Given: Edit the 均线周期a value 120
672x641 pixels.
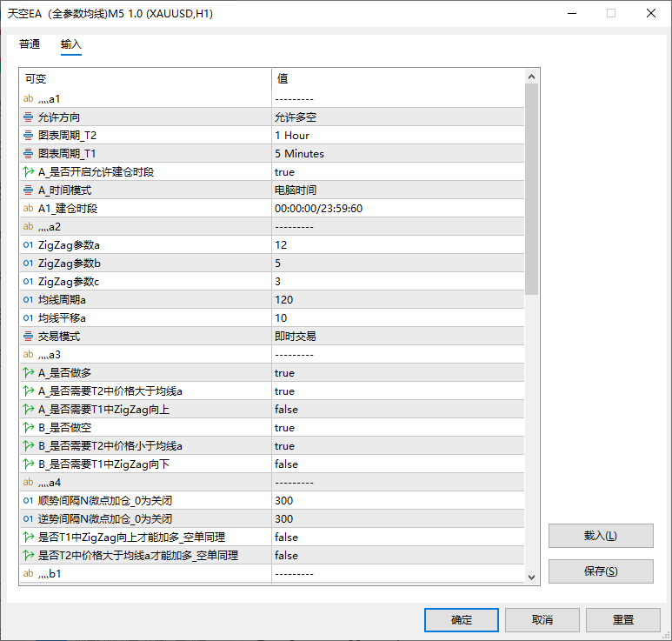Looking at the screenshot, I should (397, 300).
